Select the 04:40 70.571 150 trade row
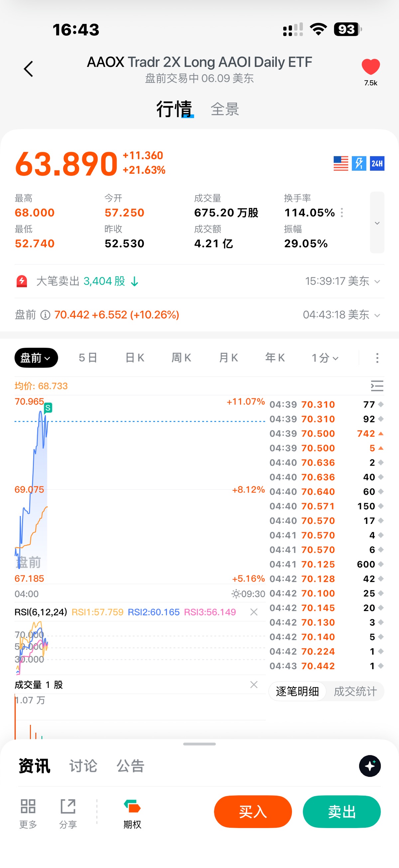The width and height of the screenshot is (399, 868). 327,507
